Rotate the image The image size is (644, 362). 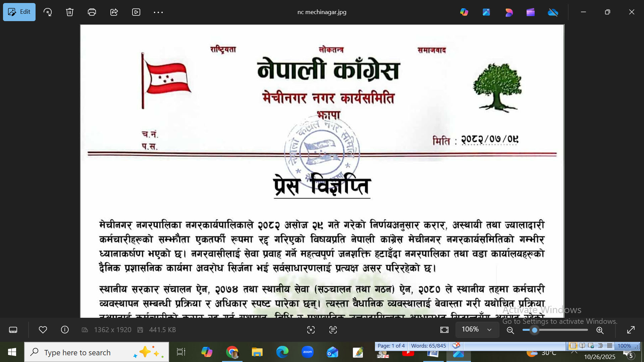[48, 12]
